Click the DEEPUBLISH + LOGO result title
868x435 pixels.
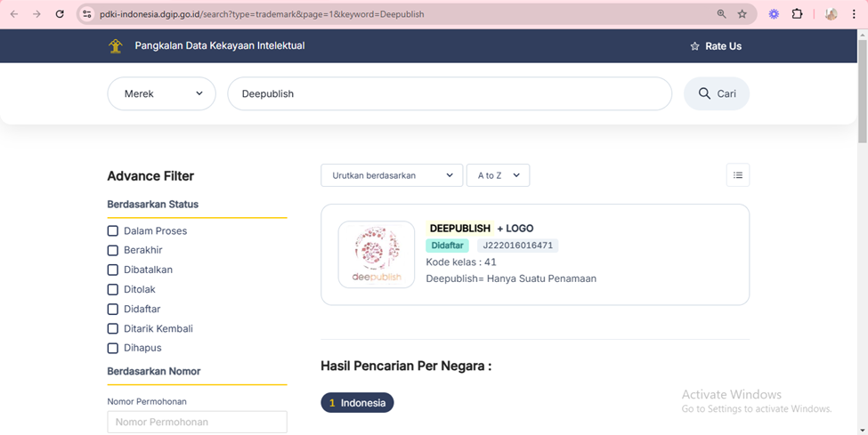tap(481, 228)
